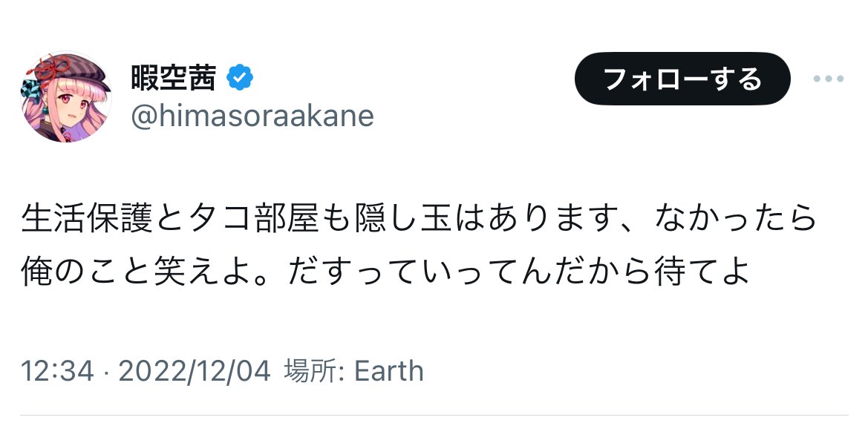This screenshot has width=868, height=423.
Task: Click the 12:34 post timestamp
Action: coord(57,371)
